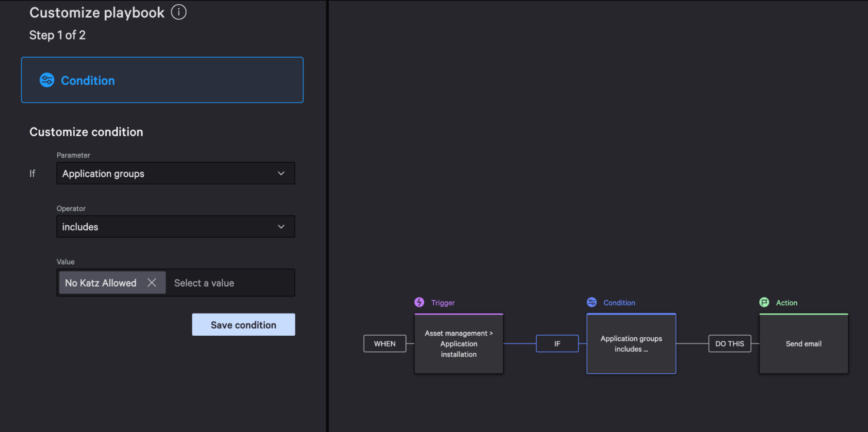
Task: Click the info icon beside Customize playbook
Action: (178, 12)
